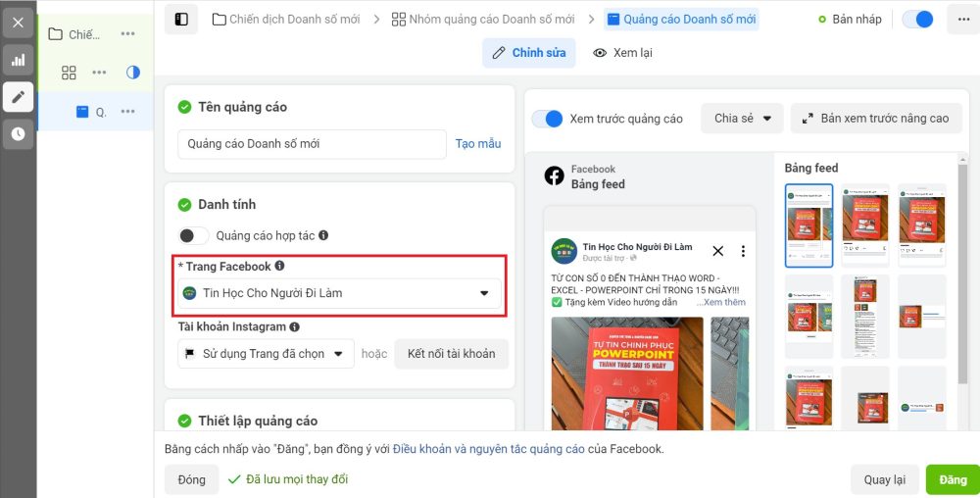Select the third thumbnail in first row
This screenshot has height=498, width=980.
922,225
